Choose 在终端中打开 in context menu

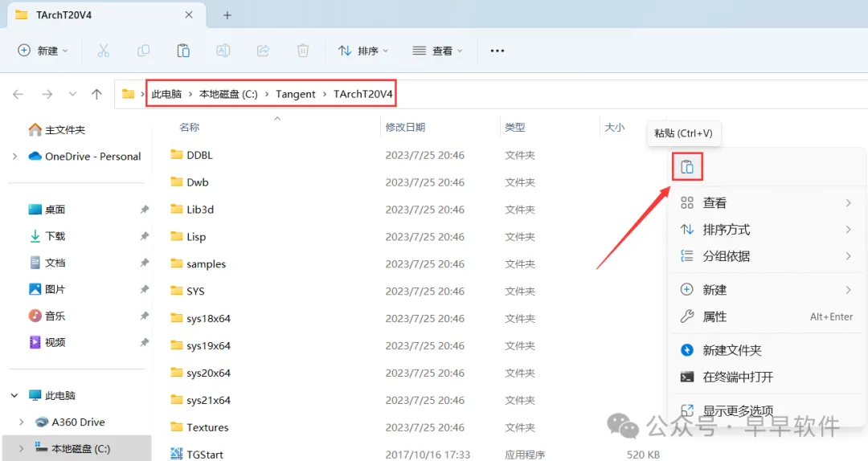point(766,377)
